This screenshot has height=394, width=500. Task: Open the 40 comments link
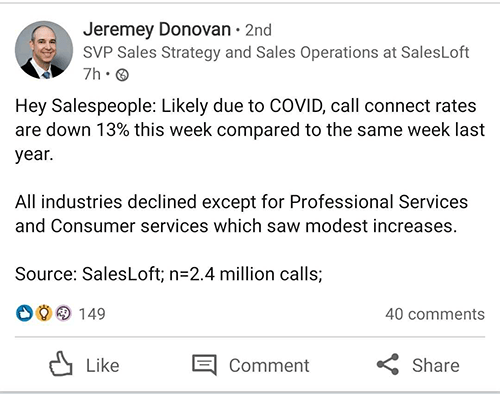point(435,314)
